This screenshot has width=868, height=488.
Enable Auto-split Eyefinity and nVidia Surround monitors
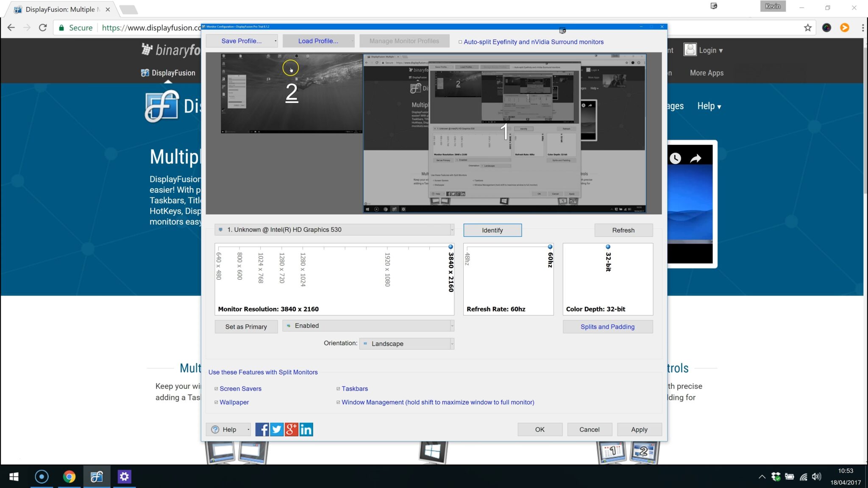pyautogui.click(x=461, y=42)
